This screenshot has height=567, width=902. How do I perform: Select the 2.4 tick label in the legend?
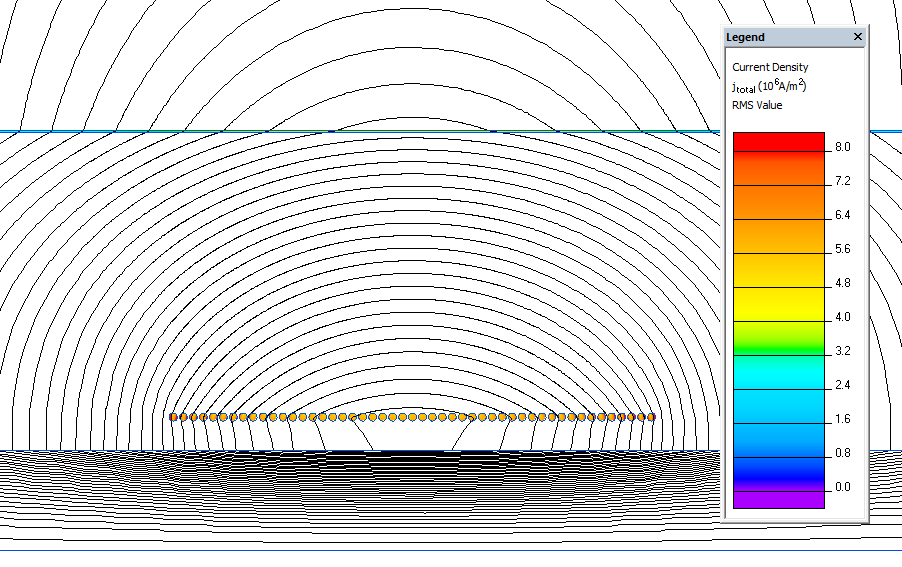point(842,385)
